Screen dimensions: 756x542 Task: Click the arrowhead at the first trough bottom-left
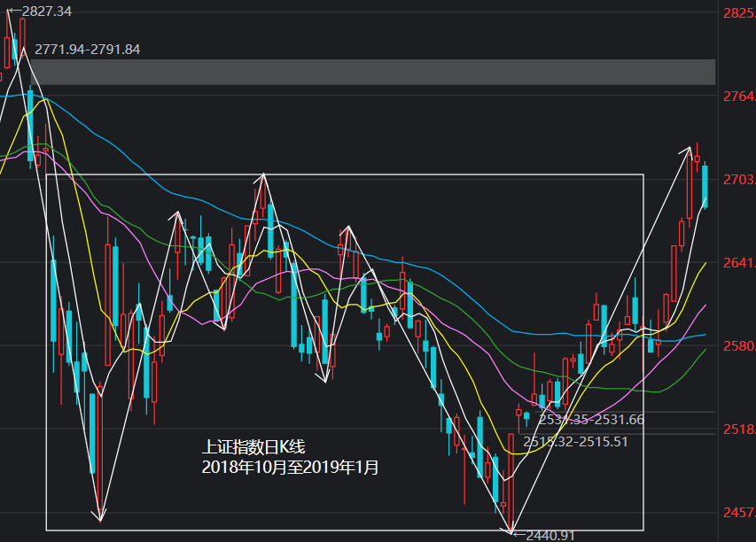point(100,517)
